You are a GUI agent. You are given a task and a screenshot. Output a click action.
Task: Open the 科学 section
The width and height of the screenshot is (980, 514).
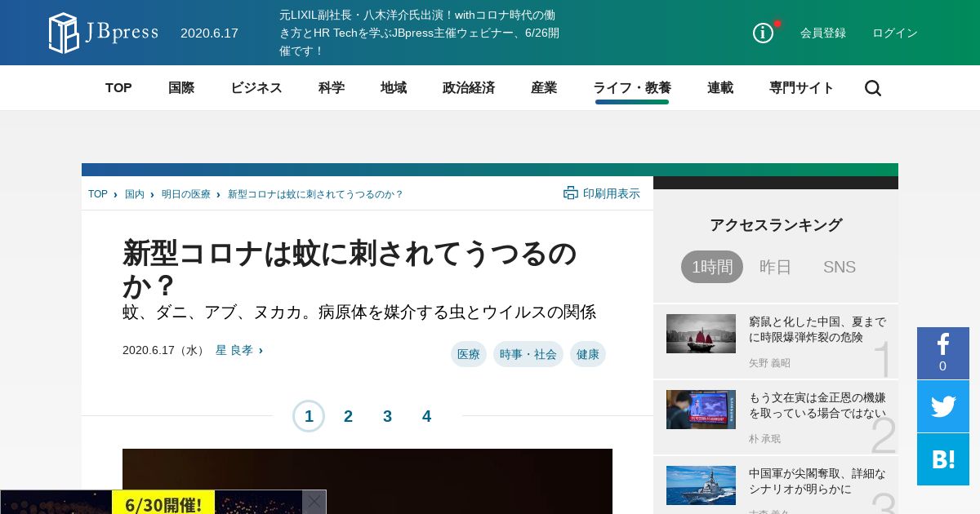(332, 88)
